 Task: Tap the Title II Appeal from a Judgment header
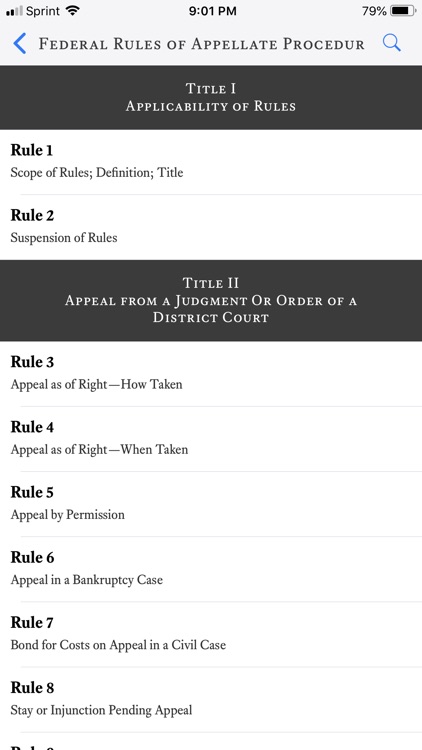211,300
